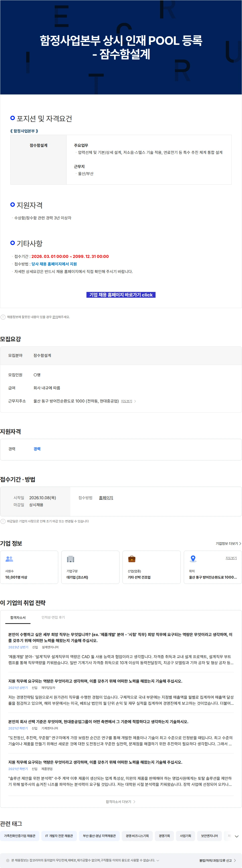
Task: Open the 위치 울산 동구 방어진순환도로 card
Action: (x=213, y=567)
